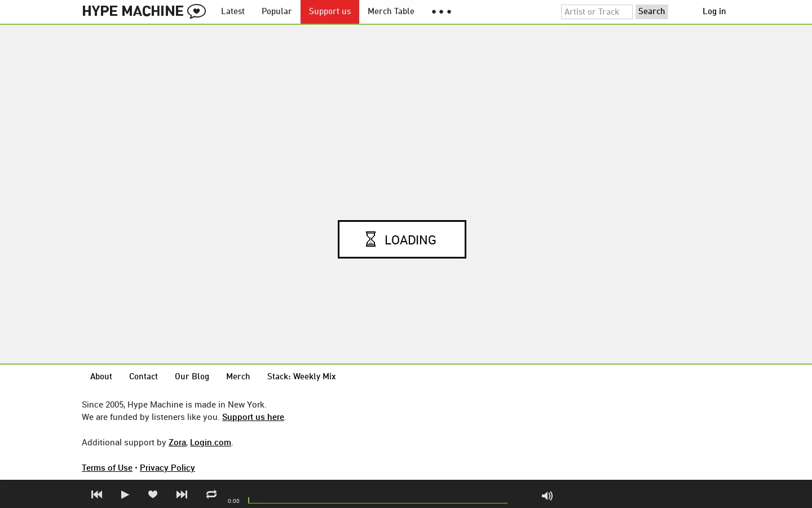Open the About footer link
Viewport: 812px width, 508px height.
(101, 376)
